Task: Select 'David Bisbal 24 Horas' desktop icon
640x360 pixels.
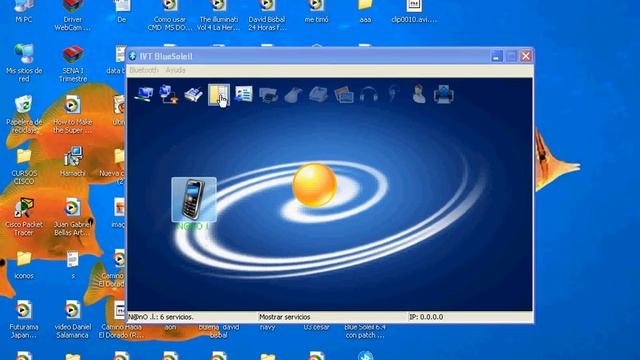Action: click(x=267, y=16)
